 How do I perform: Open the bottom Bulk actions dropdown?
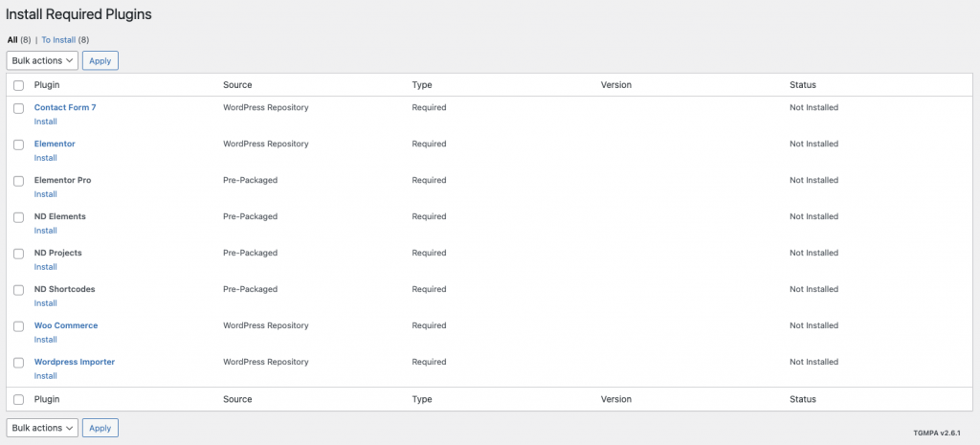point(42,428)
